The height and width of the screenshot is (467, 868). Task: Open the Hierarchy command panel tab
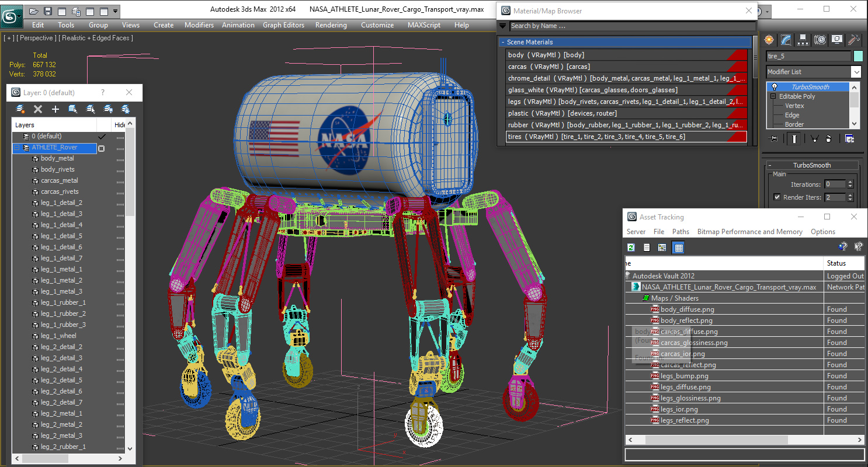pos(803,40)
